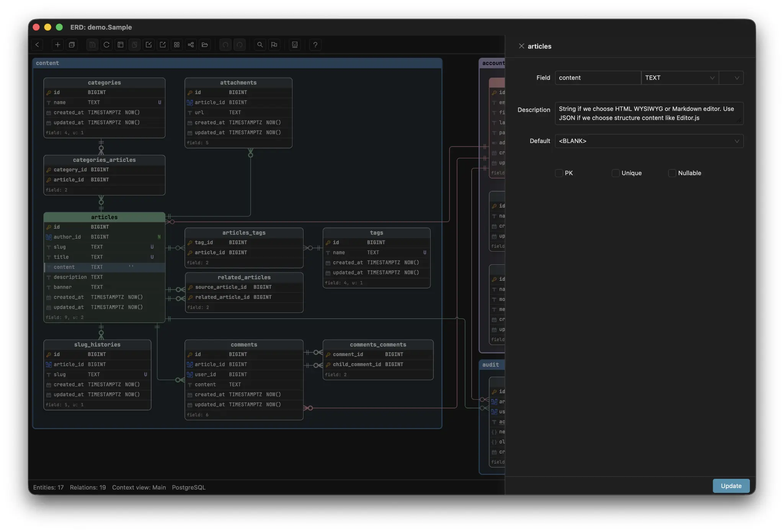The height and width of the screenshot is (532, 784).
Task: Select category_id row in categories_articles
Action: [x=105, y=170]
